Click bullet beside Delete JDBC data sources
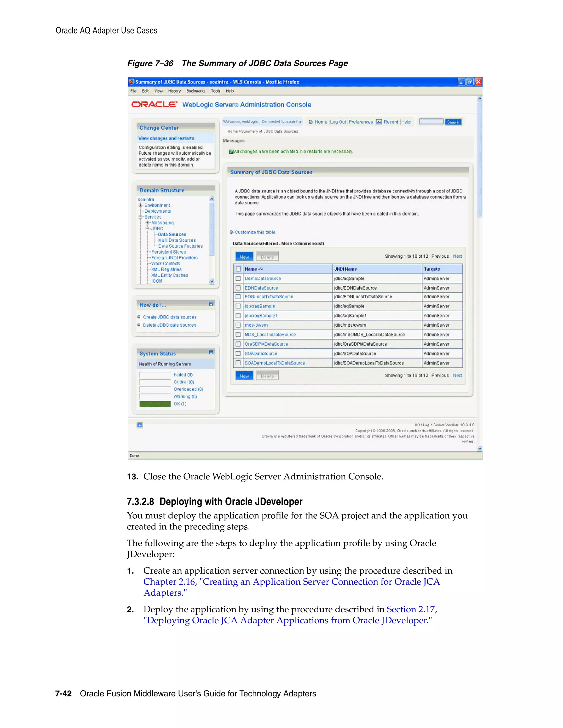 point(139,325)
